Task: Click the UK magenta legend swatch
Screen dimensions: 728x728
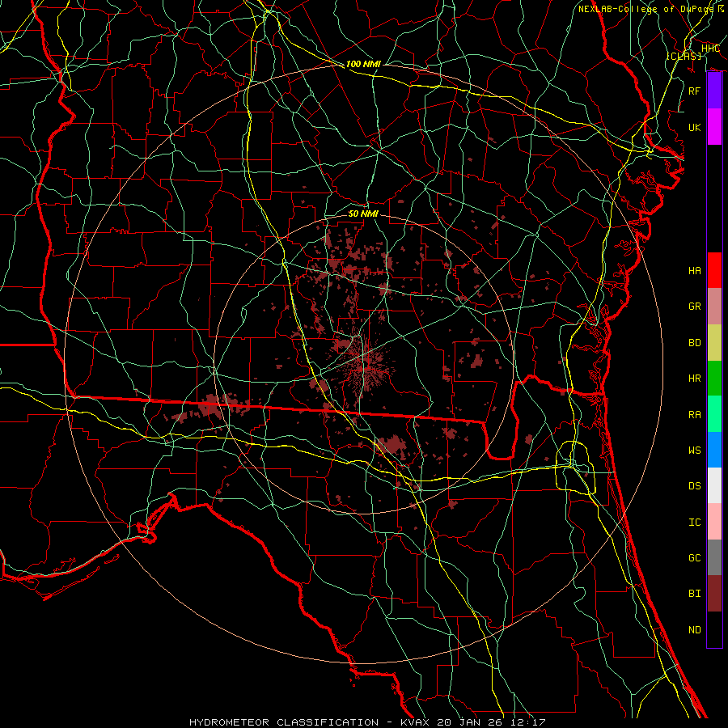Action: [x=714, y=127]
